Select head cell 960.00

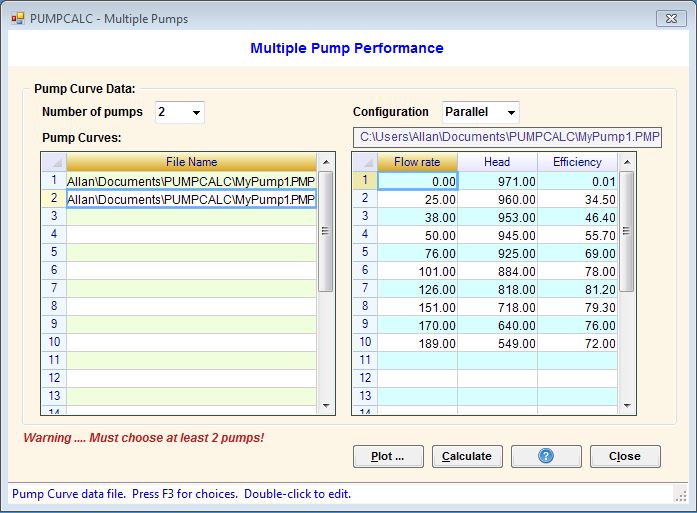(x=497, y=199)
